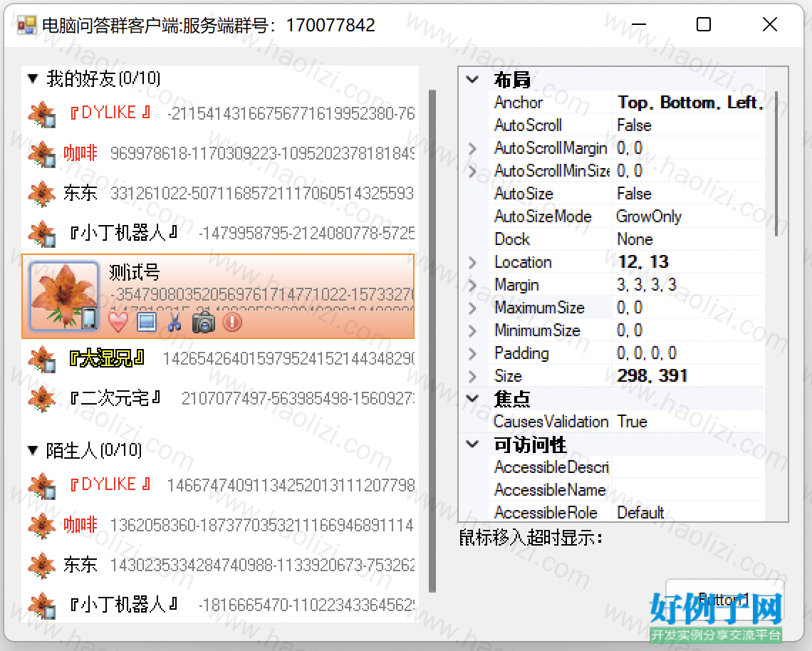The height and width of the screenshot is (651, 812).
Task: Click the AutoScroll value False
Action: 635,125
